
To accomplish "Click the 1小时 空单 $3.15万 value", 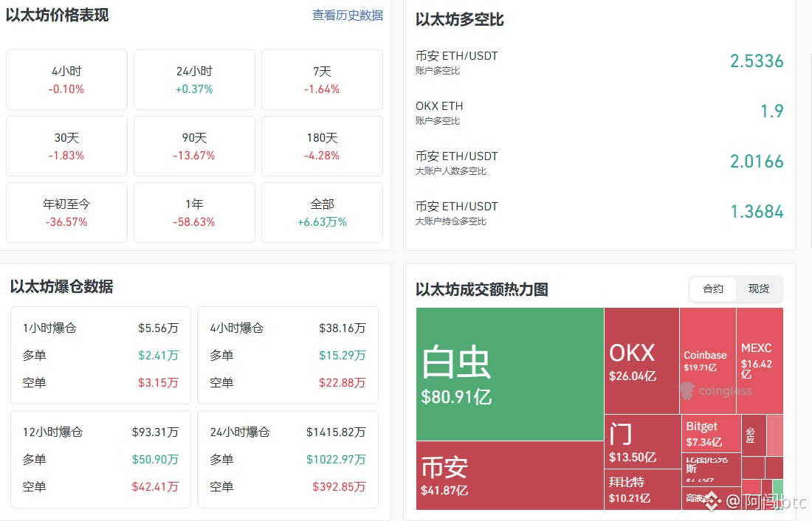I will coord(159,383).
